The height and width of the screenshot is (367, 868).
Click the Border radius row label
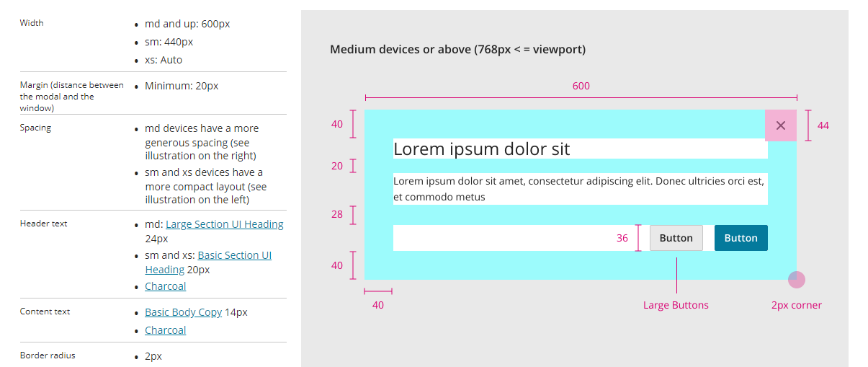[48, 355]
